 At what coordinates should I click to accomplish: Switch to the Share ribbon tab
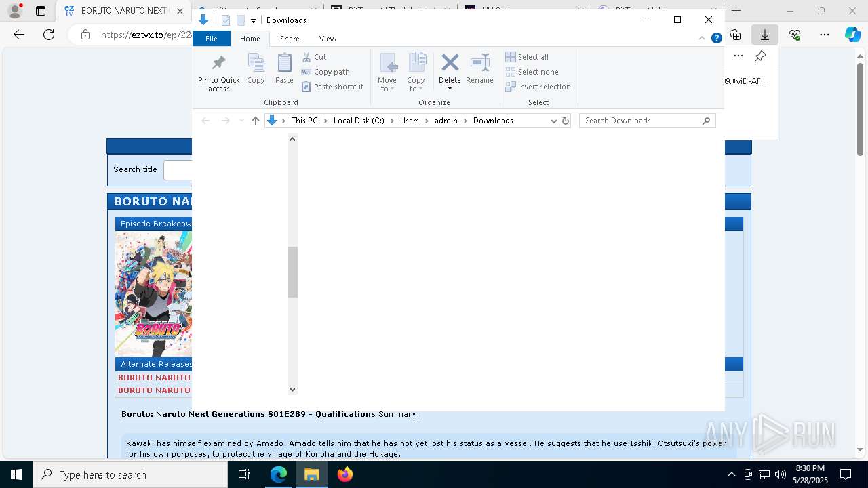pyautogui.click(x=290, y=39)
